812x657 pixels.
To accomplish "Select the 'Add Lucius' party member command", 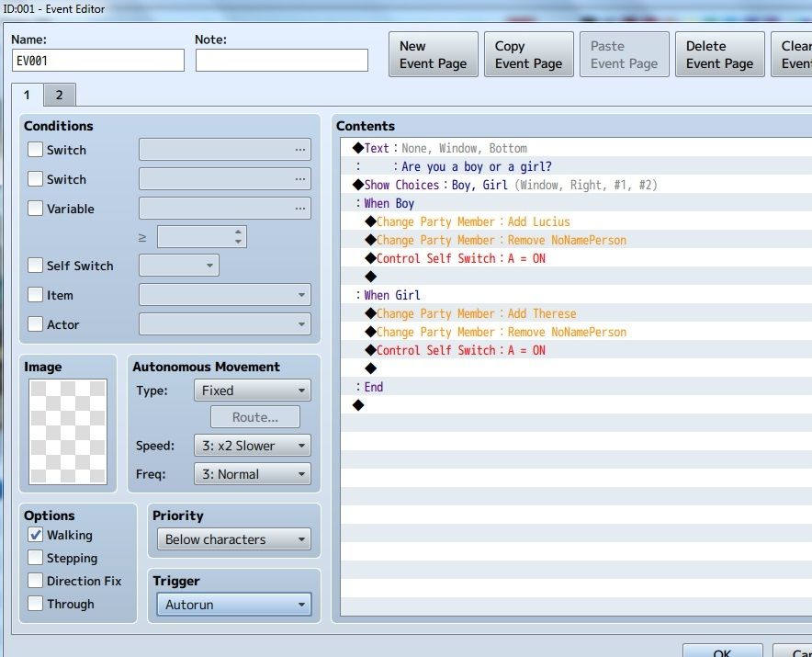I will [473, 221].
